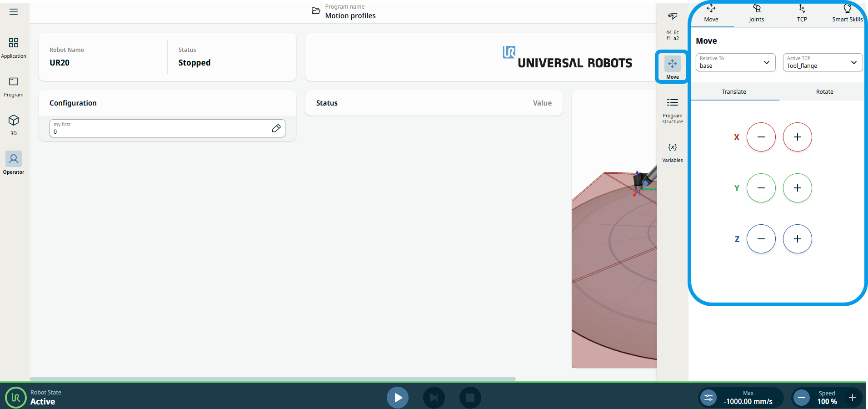Increase speed with the plus button
The width and height of the screenshot is (868, 409).
point(852,398)
